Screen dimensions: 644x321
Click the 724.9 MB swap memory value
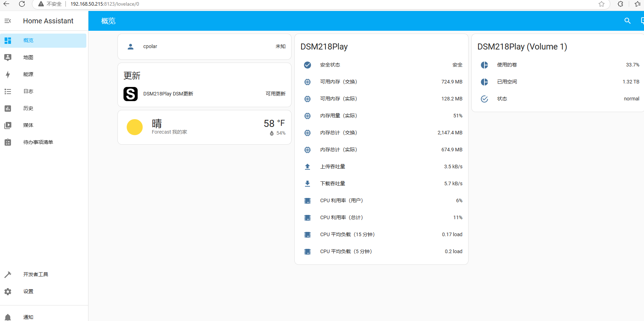(x=452, y=82)
